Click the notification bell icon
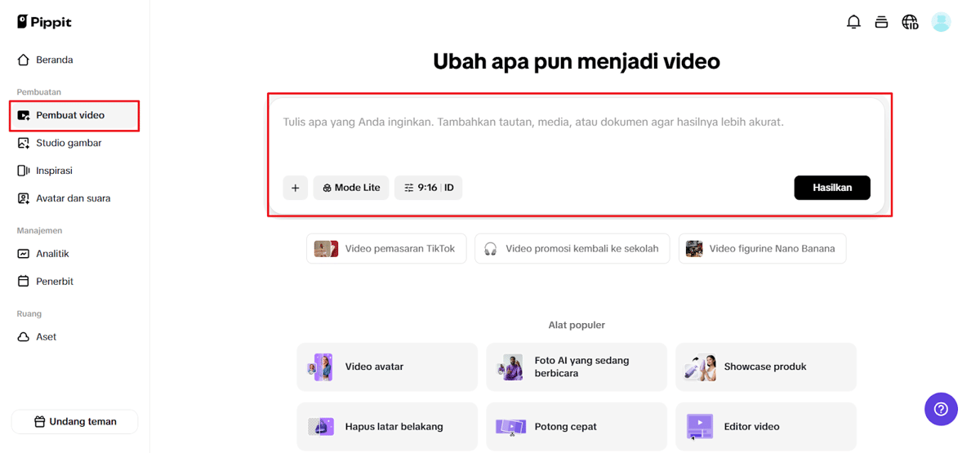980x453 pixels. tap(853, 22)
